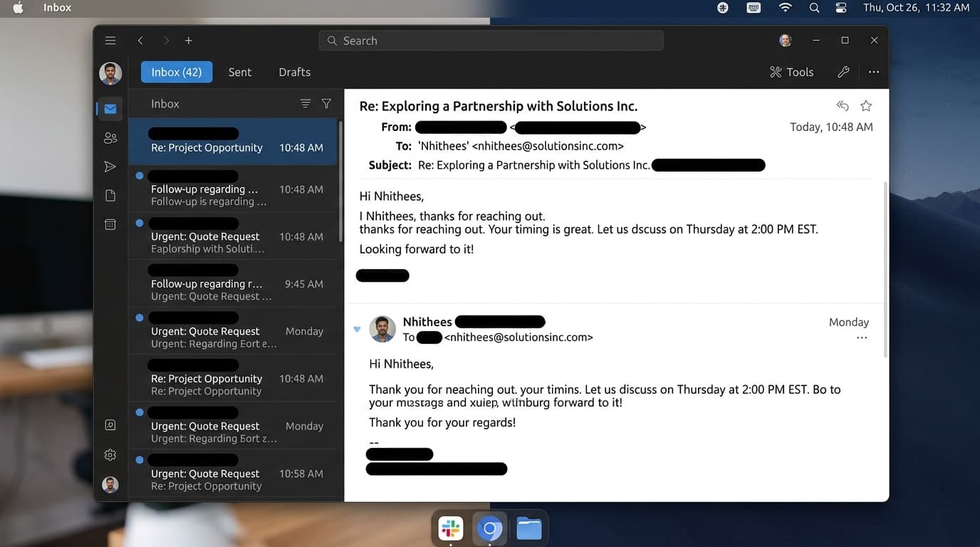Viewport: 980px width, 547px height.
Task: Open the Files folder in dock
Action: (529, 529)
